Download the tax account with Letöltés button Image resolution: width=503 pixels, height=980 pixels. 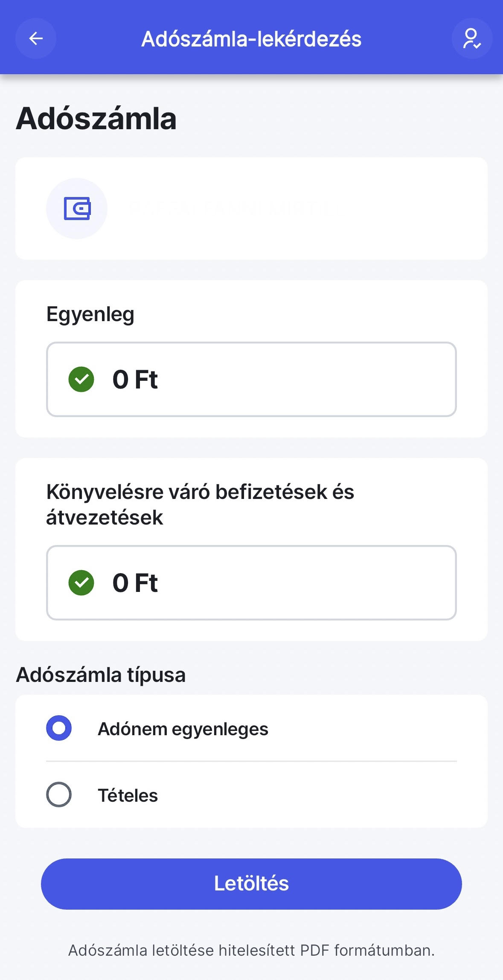click(251, 884)
